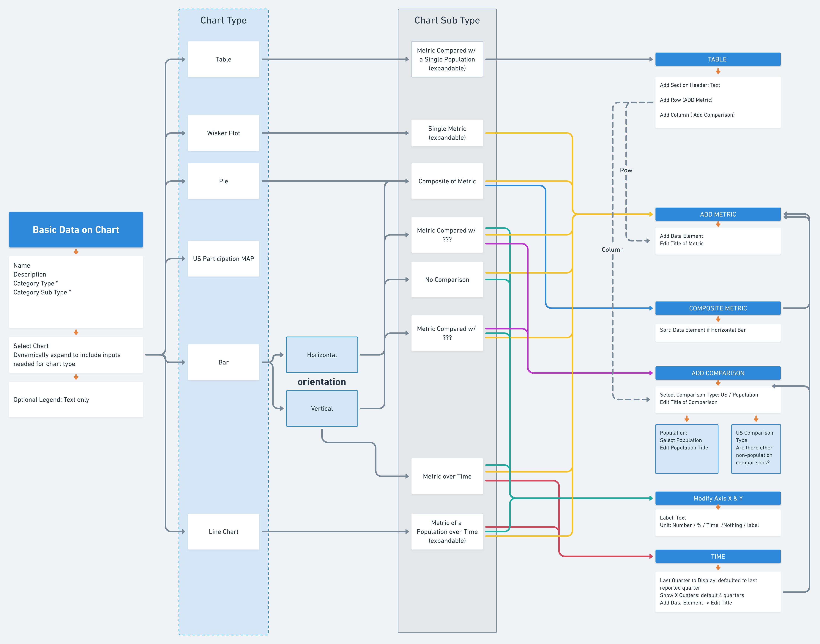Select the No Comparison subtype box
Viewport: 820px width, 644px height.
[x=447, y=279]
